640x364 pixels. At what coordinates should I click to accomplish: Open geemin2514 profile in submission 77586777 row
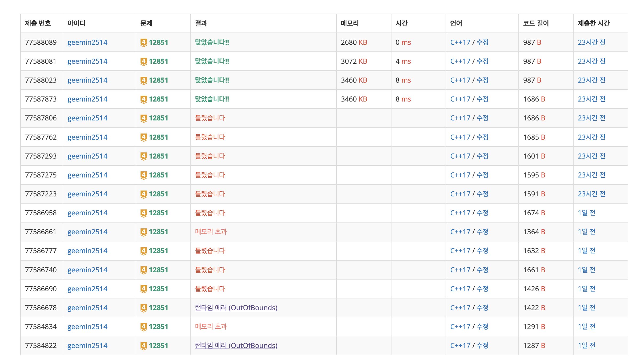click(x=87, y=251)
